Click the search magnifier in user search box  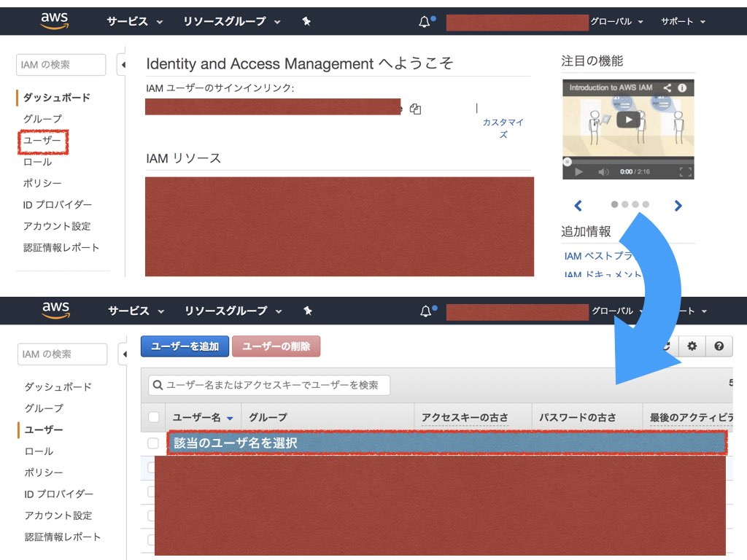pos(158,385)
